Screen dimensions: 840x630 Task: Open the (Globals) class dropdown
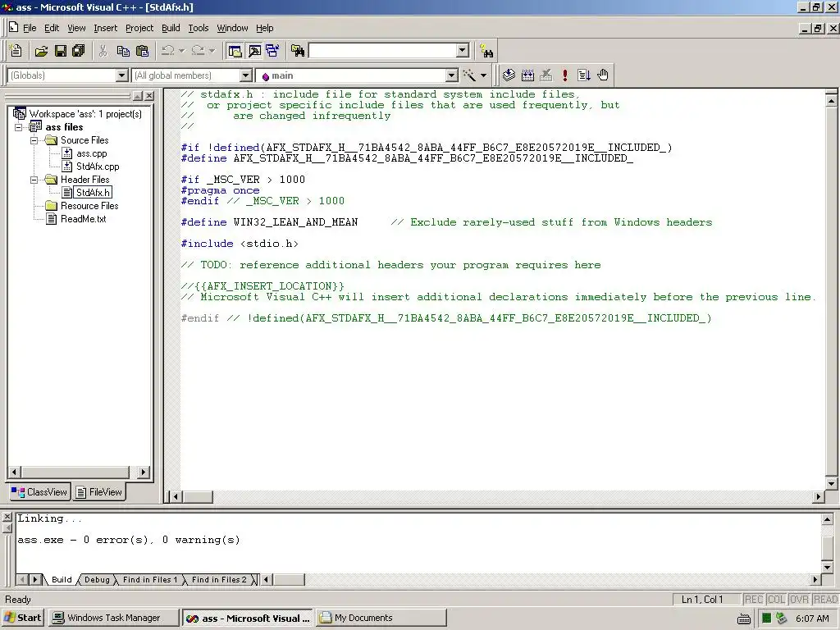(121, 75)
